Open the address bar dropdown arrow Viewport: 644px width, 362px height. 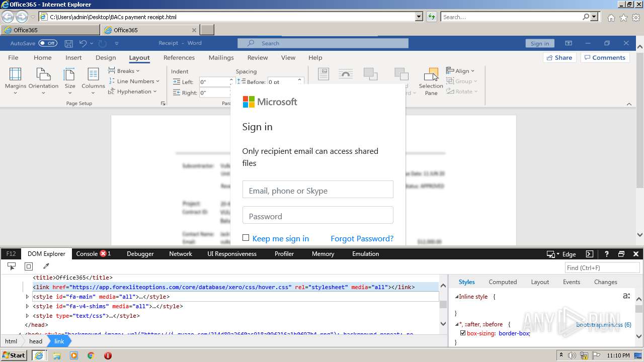[419, 17]
